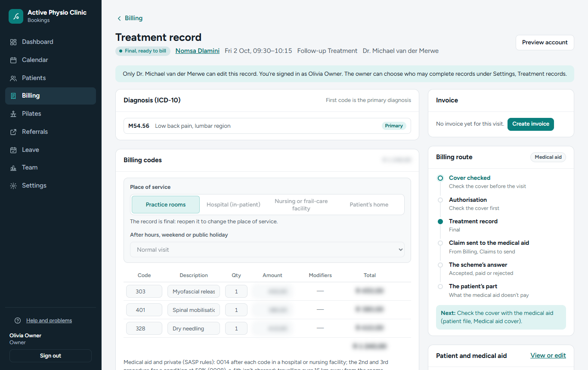Screen dimensions: 588x370
Task: Click the Active Physio Clinic logo icon
Action: (x=16, y=16)
